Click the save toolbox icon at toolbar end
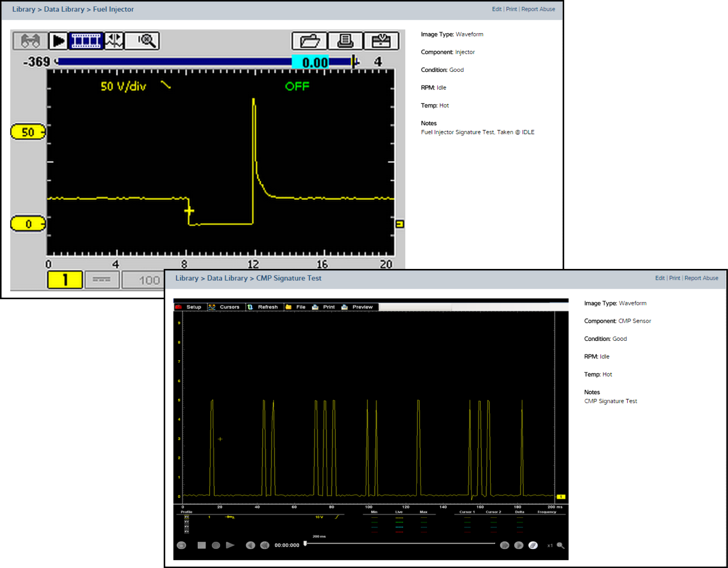 (x=381, y=41)
